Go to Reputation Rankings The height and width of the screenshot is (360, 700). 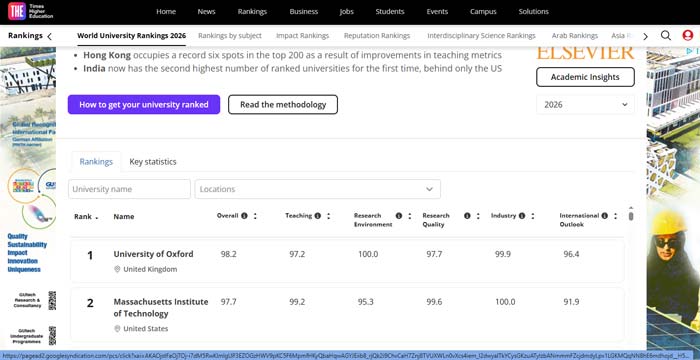coord(377,36)
